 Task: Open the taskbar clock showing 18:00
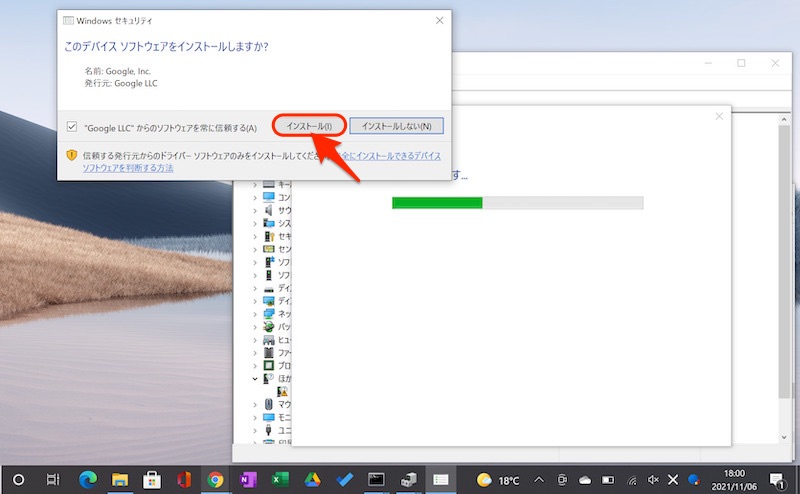tap(733, 479)
